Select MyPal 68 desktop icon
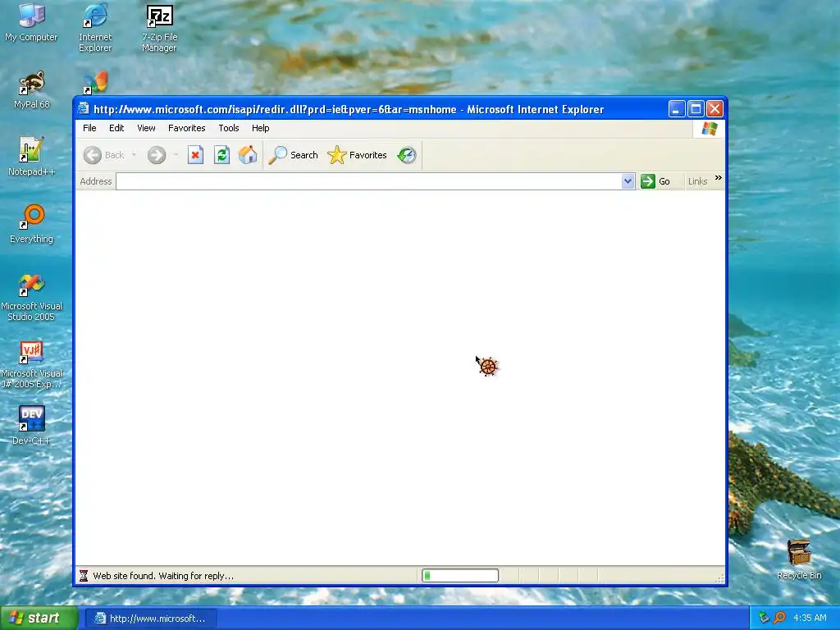The image size is (840, 630). click(x=32, y=89)
